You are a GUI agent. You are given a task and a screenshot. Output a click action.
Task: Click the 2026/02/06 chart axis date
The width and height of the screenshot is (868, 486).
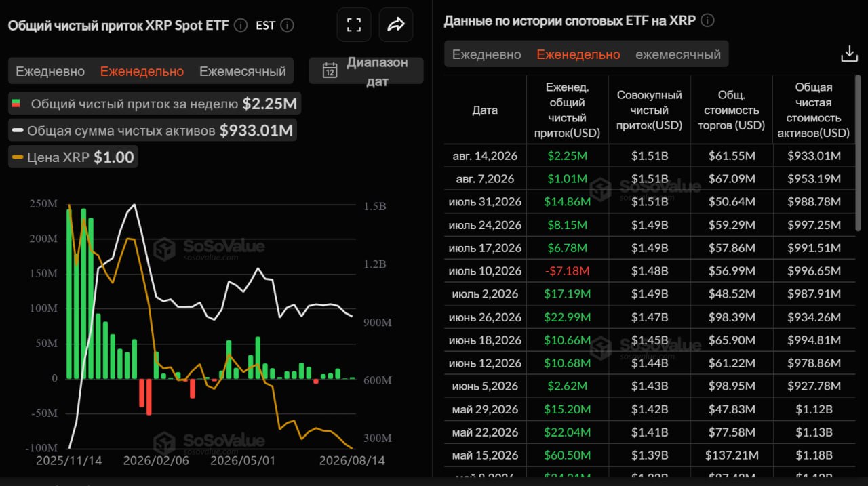156,460
